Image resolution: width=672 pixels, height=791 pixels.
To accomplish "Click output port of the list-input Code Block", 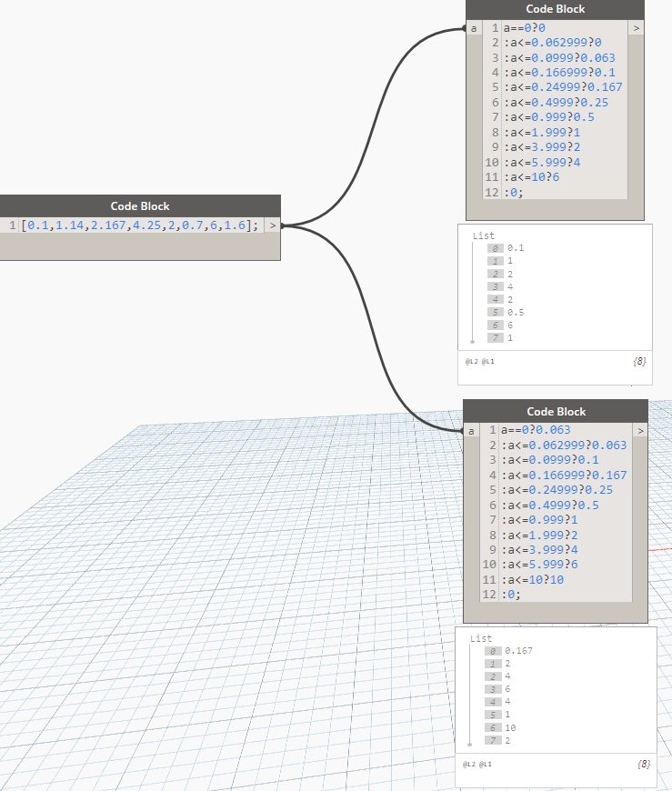I will pos(273,225).
